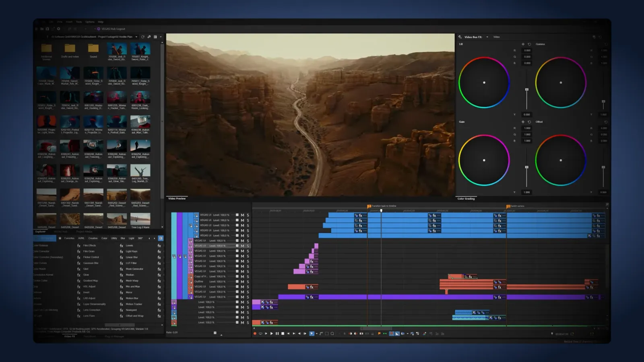This screenshot has height=362, width=644.
Task: Select the magnifying glass zoom tool
Action: pyautogui.click(x=332, y=333)
